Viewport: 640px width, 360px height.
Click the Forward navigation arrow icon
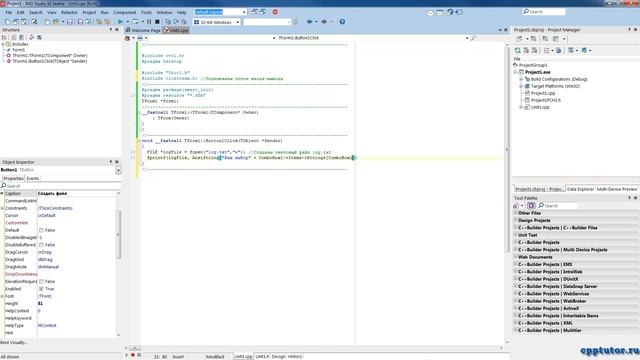pyautogui.click(x=324, y=22)
